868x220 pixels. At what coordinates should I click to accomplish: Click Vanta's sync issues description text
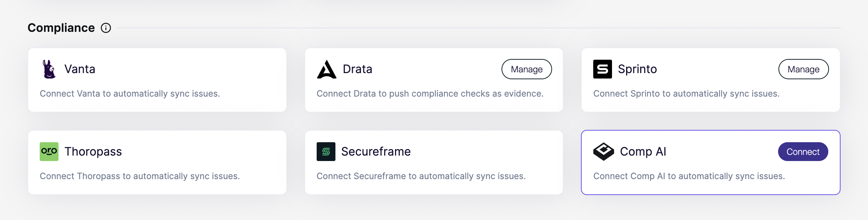[130, 94]
